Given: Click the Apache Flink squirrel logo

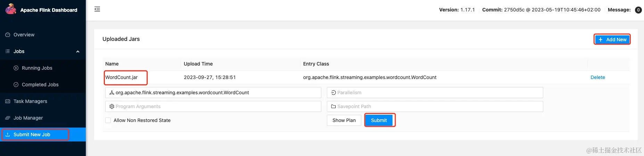Looking at the screenshot, I should 11,9.
